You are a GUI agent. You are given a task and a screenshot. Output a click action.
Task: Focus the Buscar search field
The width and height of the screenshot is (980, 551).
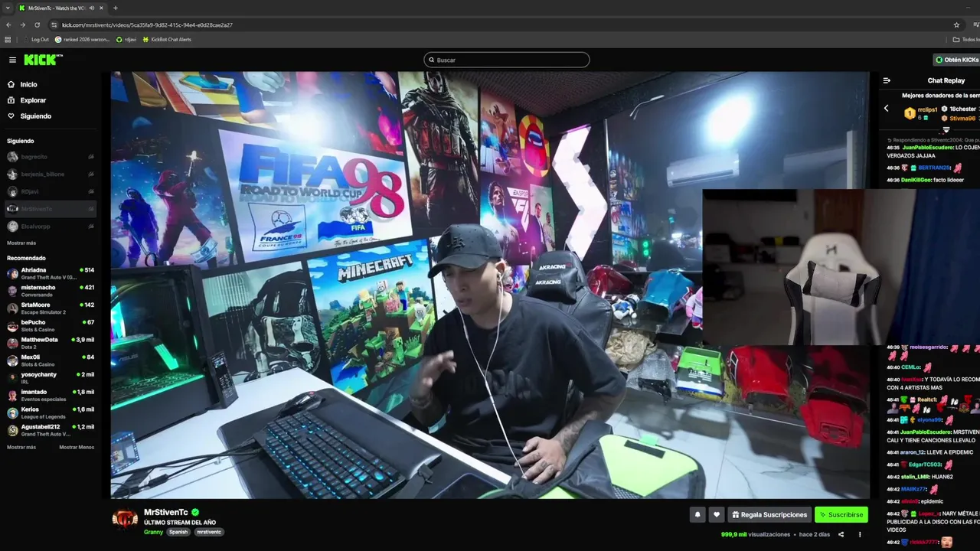[x=507, y=60]
